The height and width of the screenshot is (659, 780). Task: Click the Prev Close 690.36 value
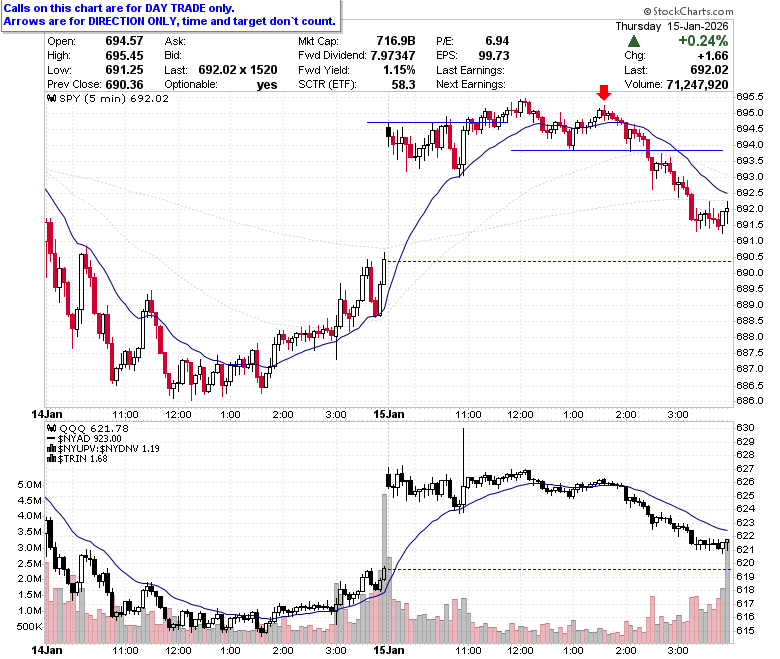coord(124,85)
